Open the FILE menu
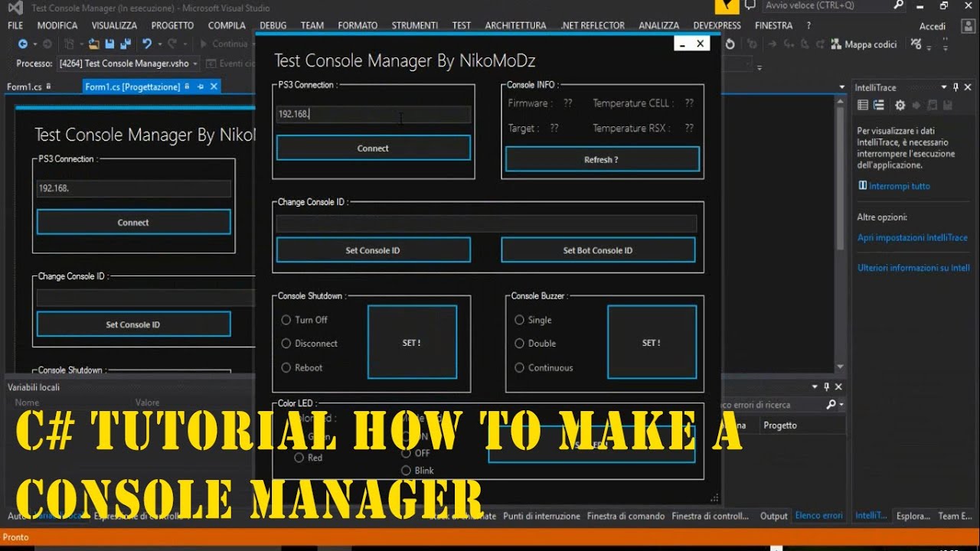Screen dimensions: 980x551 [x=15, y=25]
